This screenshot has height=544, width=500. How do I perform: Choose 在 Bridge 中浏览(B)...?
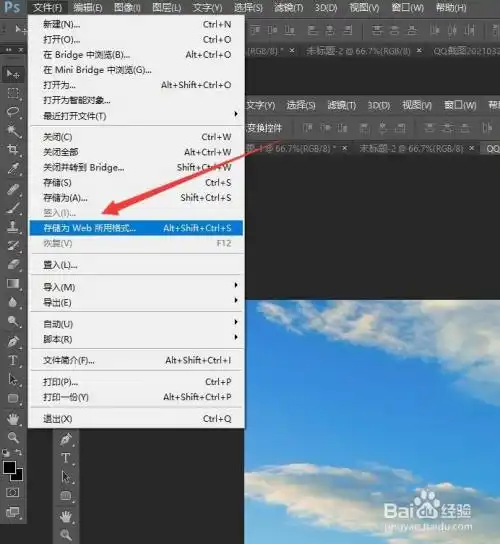[x=137, y=54]
